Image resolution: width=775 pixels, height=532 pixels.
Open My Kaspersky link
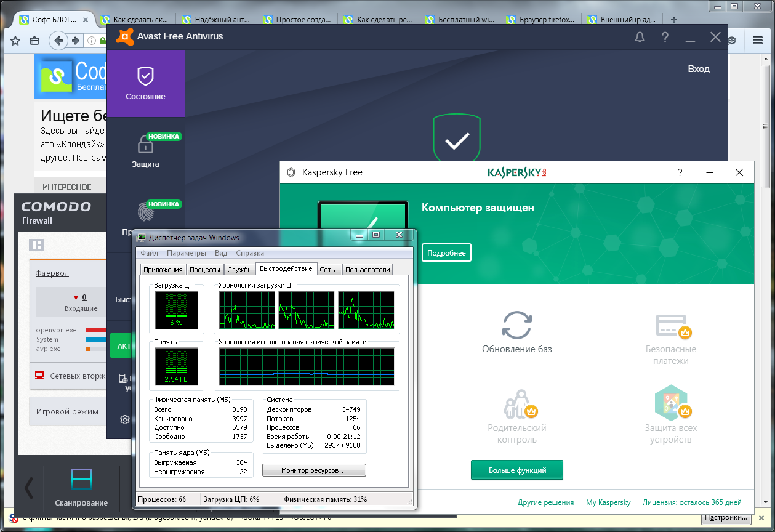[608, 502]
